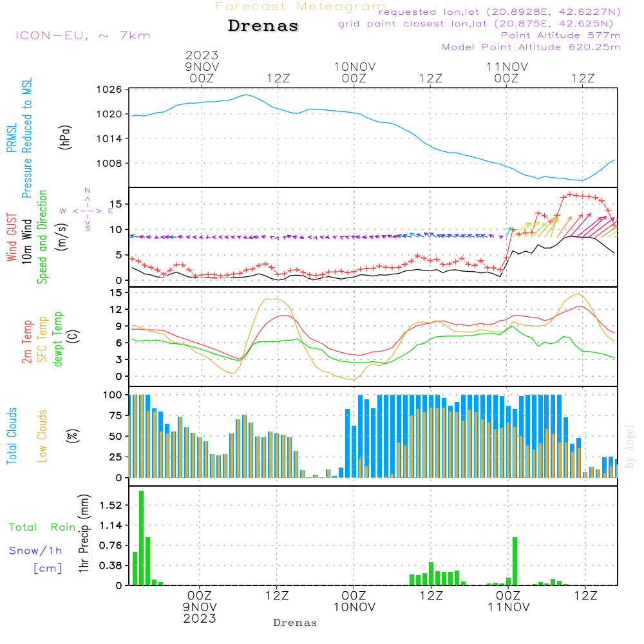Screen dimensions: 644x644
Task: Click the '10NOV 00Z' top axis label
Action: 354,72
